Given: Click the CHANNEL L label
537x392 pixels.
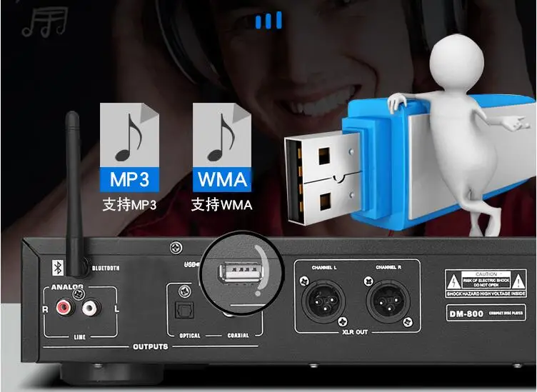Looking at the screenshot, I should pos(324,267).
